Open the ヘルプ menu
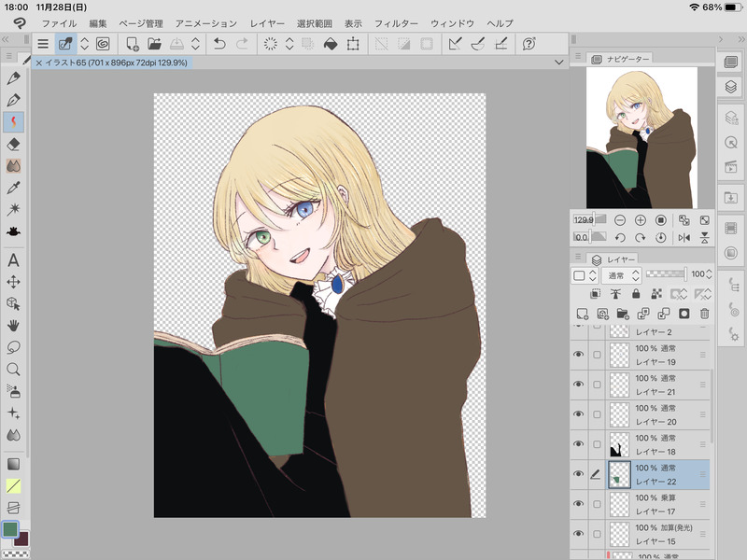 tap(500, 23)
